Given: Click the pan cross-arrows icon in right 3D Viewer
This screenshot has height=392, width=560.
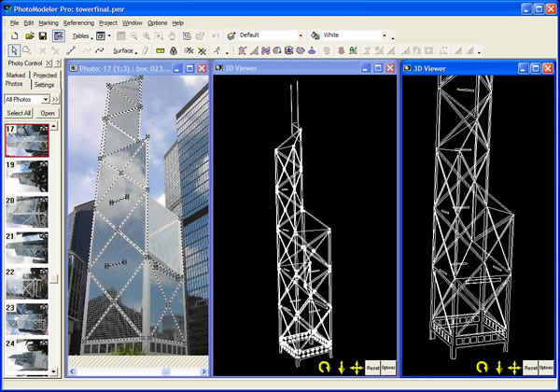Looking at the screenshot, I should click(x=514, y=367).
